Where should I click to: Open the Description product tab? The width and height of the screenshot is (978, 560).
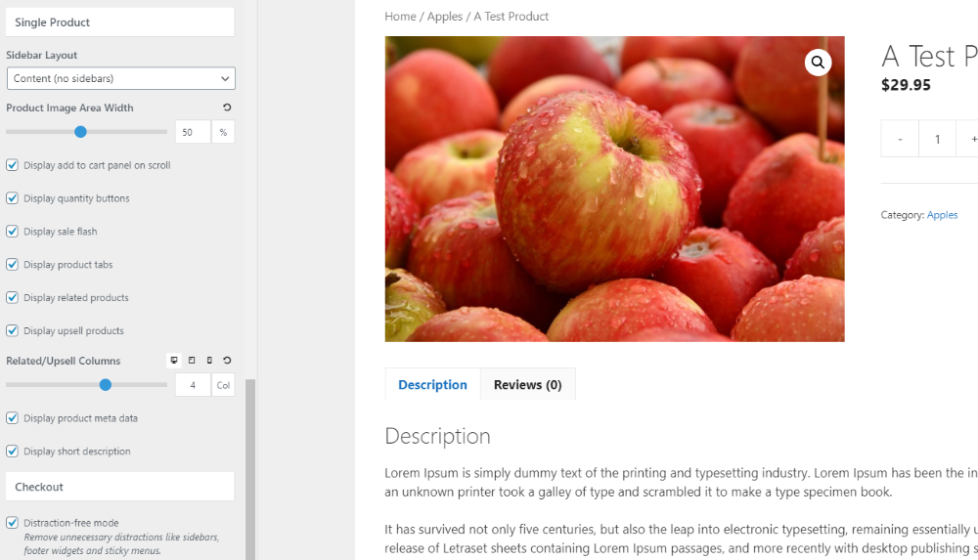[433, 385]
